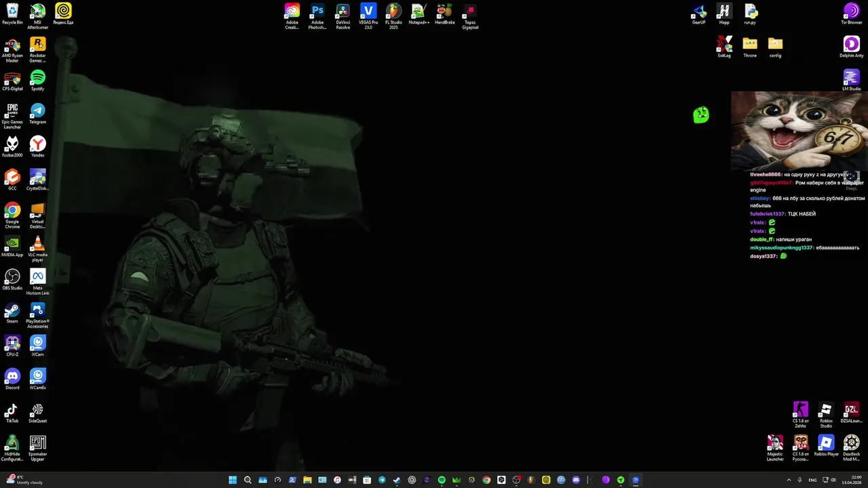Open DZSALauncher desktop shortcut
Screen dimensions: 868x488
point(852,412)
